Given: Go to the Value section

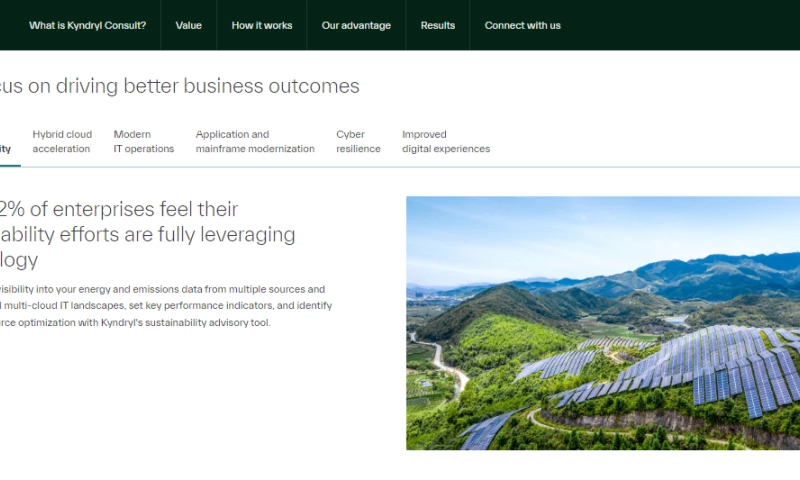Looking at the screenshot, I should pos(189,26).
